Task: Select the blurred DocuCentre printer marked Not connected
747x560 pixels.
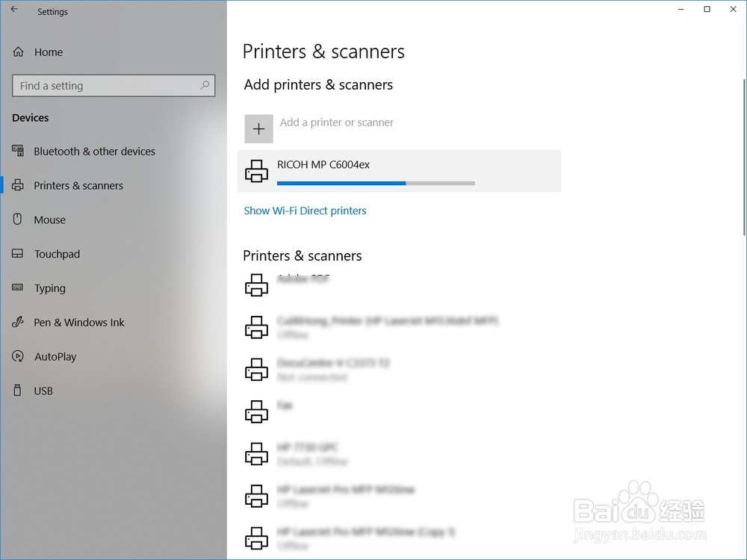Action: point(333,364)
